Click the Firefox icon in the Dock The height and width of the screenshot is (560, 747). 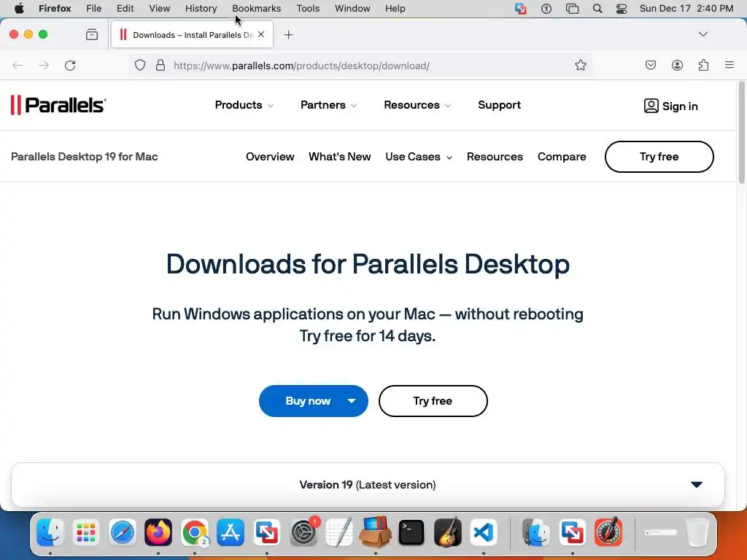coord(158,532)
